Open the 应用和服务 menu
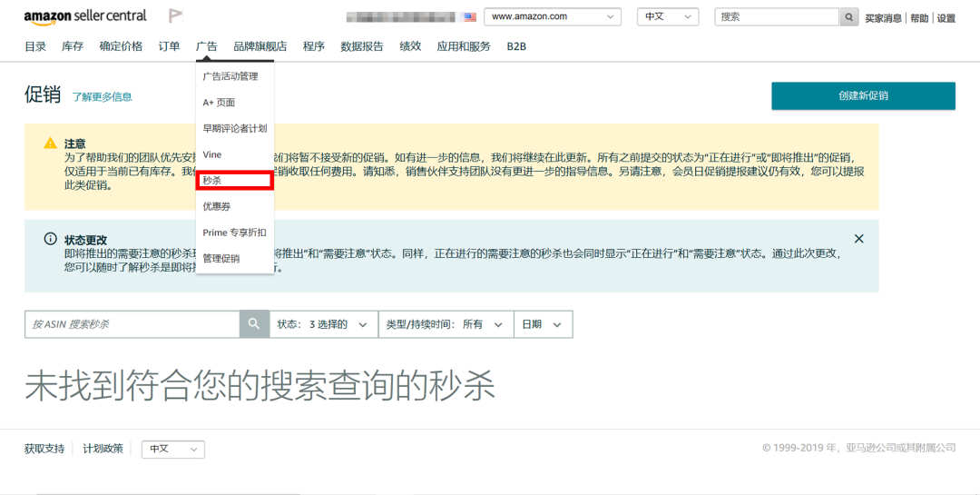Image resolution: width=980 pixels, height=495 pixels. pyautogui.click(x=464, y=46)
